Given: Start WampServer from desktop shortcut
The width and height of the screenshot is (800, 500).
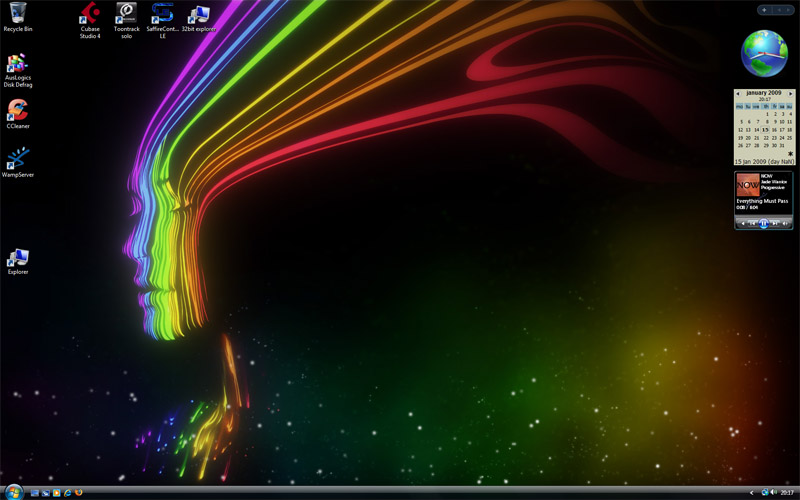Looking at the screenshot, I should tap(17, 159).
